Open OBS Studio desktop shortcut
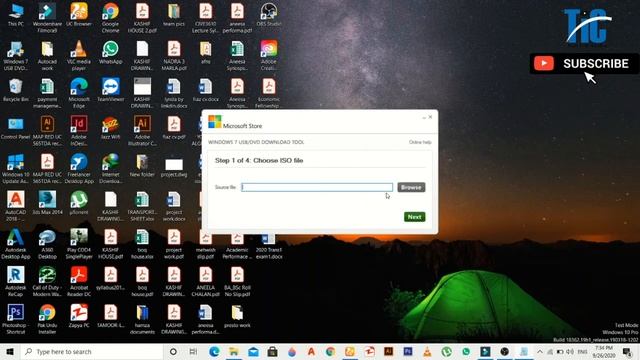 (269, 16)
